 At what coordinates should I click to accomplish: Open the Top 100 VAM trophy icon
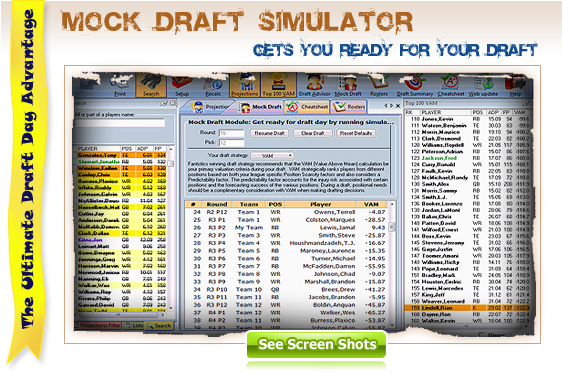point(279,85)
